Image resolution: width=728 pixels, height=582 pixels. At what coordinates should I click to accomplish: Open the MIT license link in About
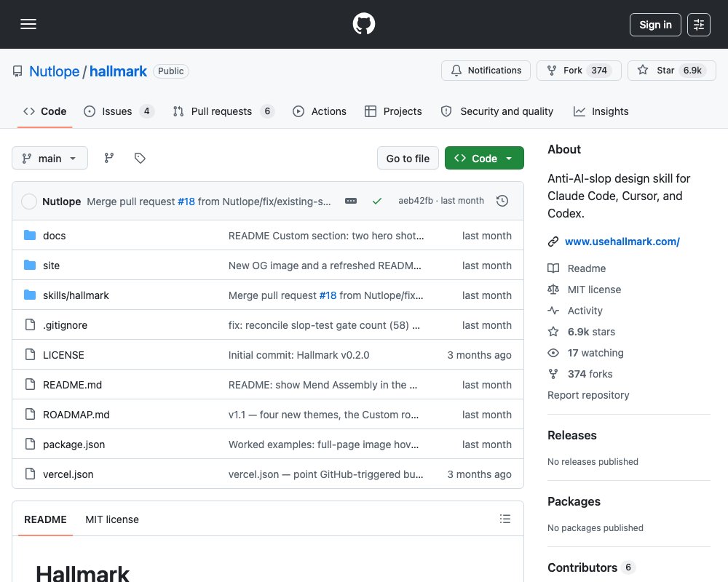point(584,290)
